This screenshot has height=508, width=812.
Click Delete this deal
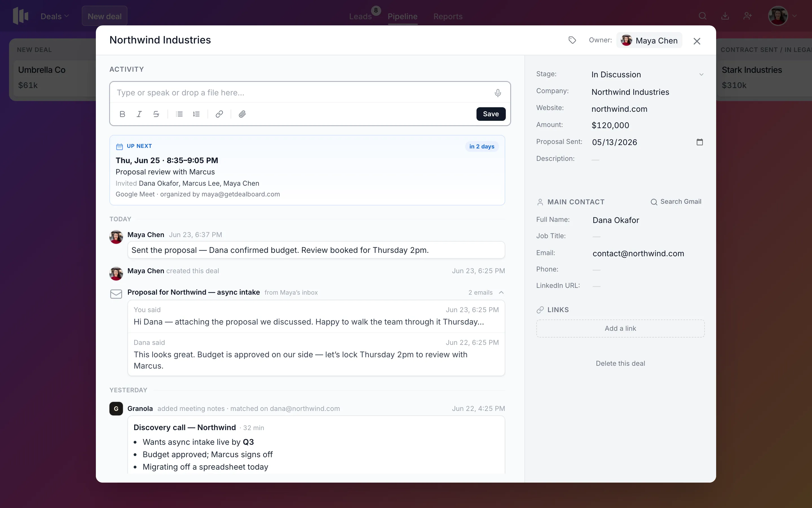[620, 364]
